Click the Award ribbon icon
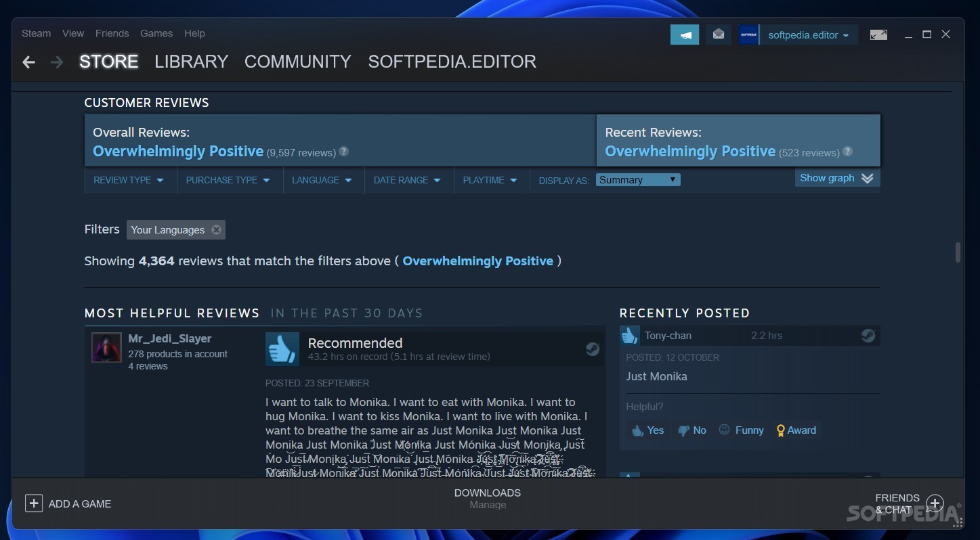This screenshot has width=980, height=540. pos(781,430)
